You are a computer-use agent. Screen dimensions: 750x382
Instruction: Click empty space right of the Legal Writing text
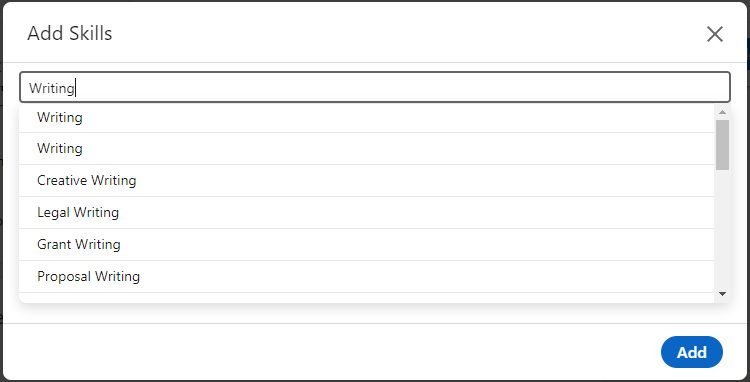click(416, 213)
